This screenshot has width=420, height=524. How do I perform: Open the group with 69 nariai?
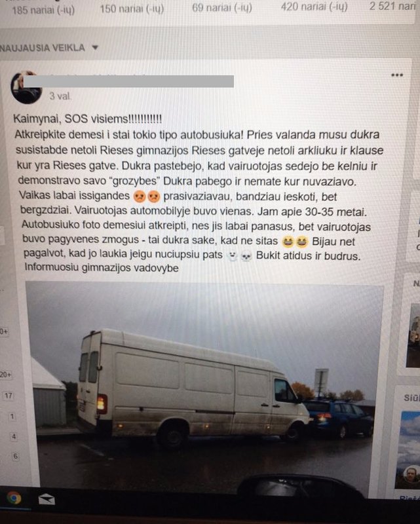(222, 7)
